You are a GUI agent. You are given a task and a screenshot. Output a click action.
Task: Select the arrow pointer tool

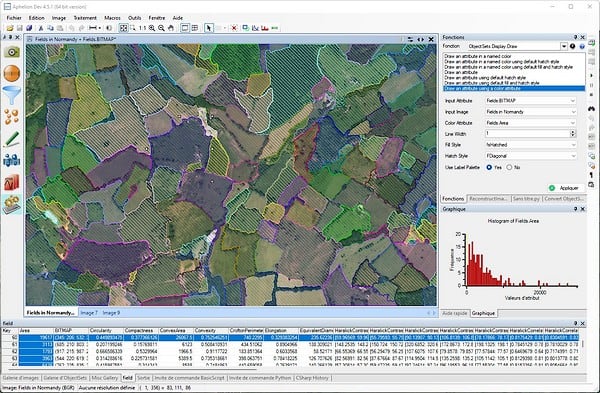coord(209,28)
